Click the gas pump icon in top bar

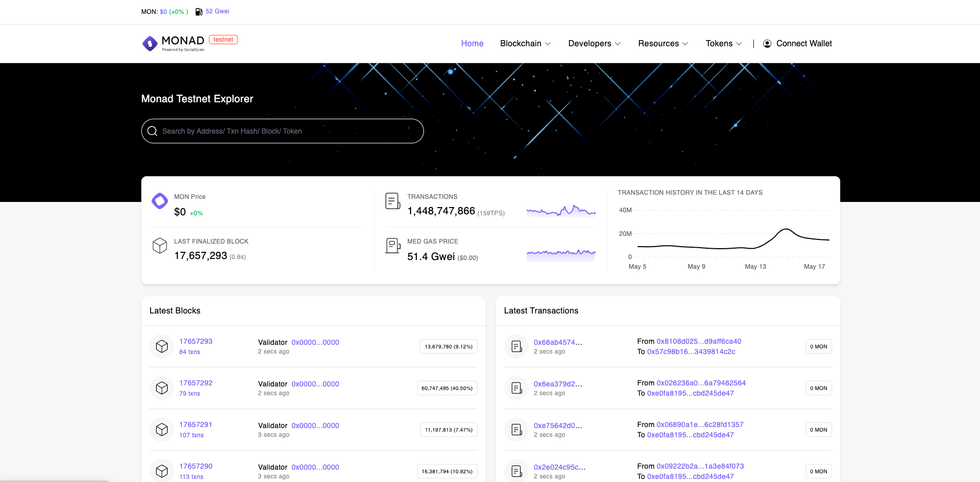pos(199,12)
